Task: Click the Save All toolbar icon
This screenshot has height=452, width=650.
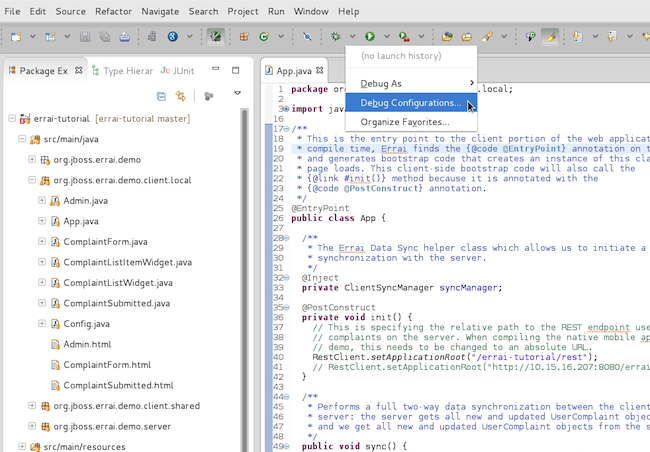Action: click(105, 36)
